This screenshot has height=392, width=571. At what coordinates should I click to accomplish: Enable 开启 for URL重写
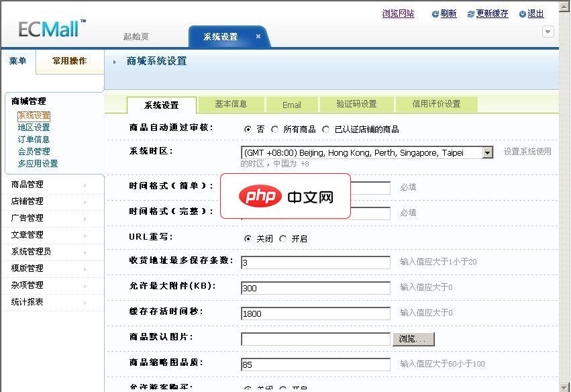(x=284, y=238)
